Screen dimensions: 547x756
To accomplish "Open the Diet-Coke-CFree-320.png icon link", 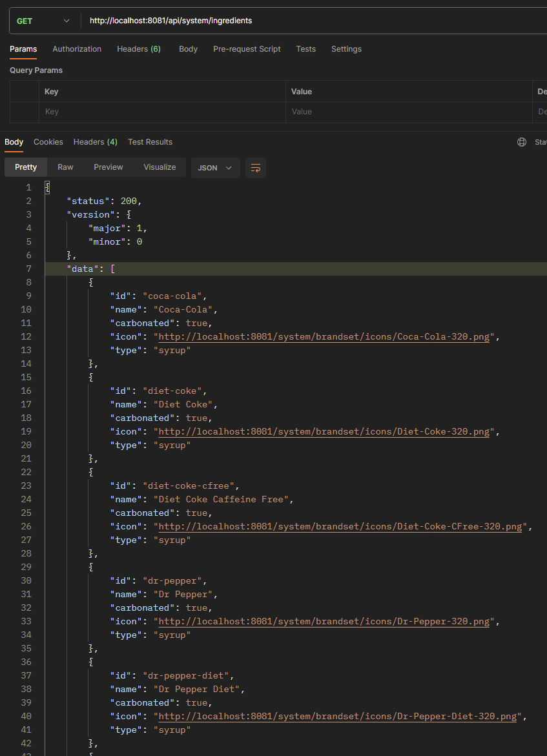I will coord(340,527).
